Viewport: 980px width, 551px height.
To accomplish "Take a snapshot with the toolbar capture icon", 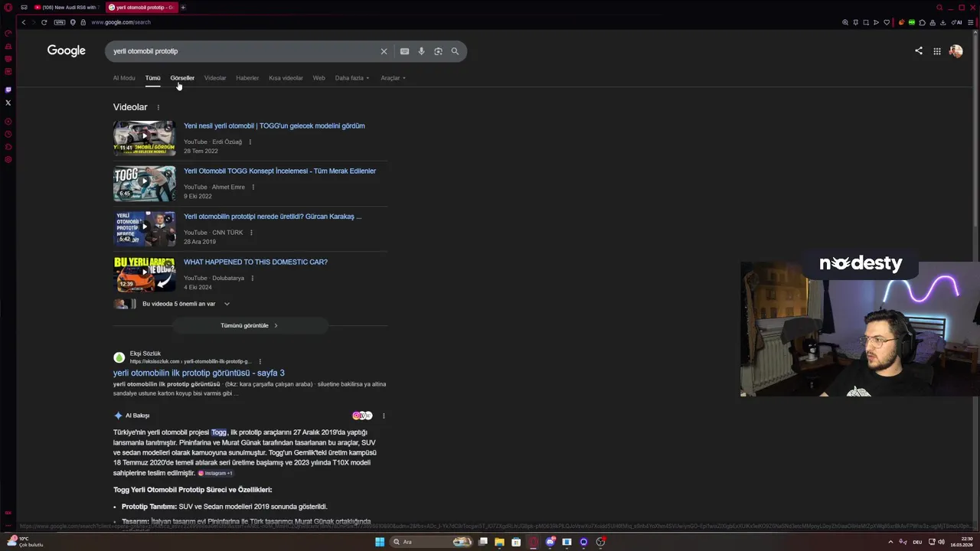I will pos(866,22).
